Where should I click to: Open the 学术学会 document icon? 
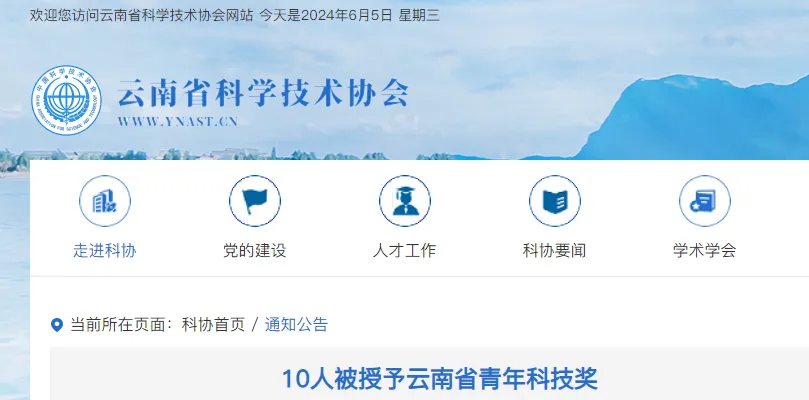coord(705,201)
